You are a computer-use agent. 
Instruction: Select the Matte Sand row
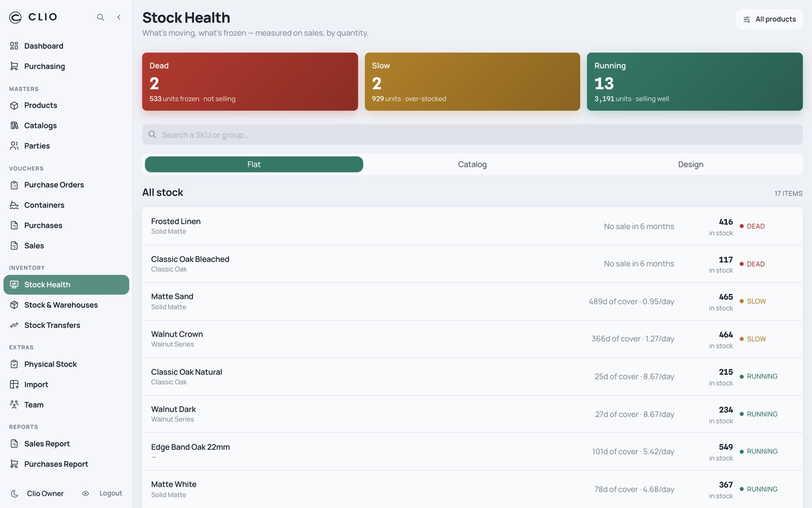point(472,301)
